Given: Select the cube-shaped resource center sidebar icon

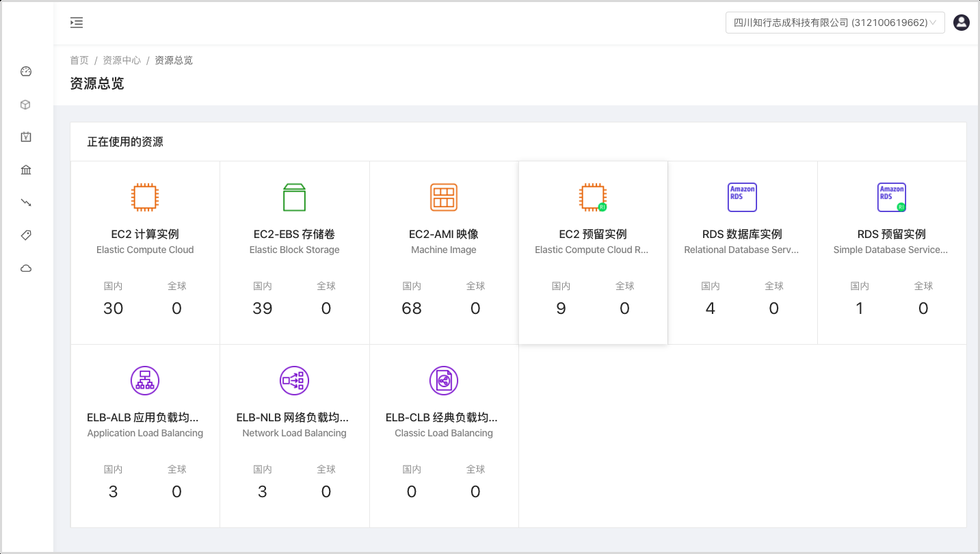Looking at the screenshot, I should 25,104.
